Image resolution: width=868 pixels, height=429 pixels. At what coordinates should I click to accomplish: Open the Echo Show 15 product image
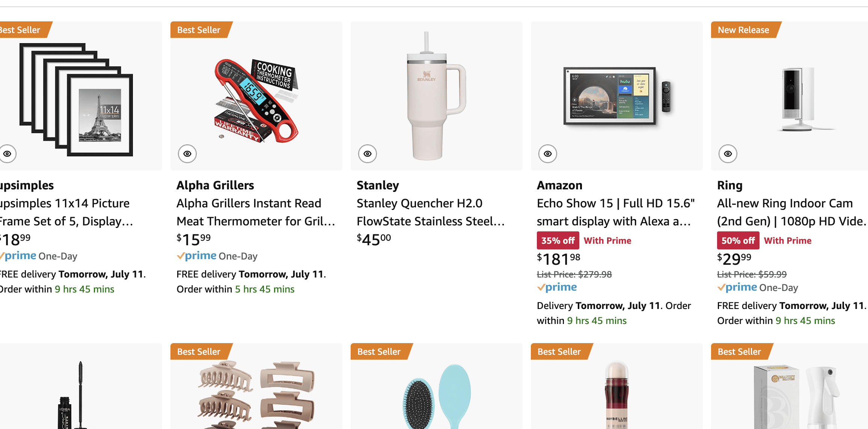tap(616, 96)
